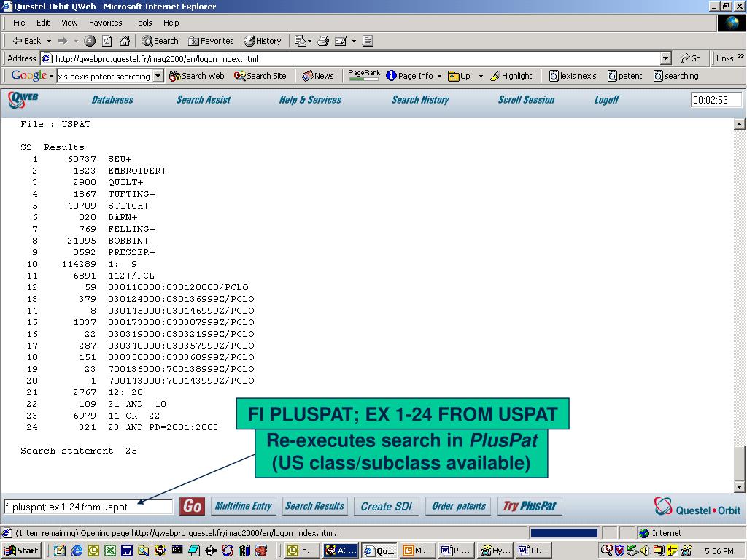Open Google News toolbar button
Screen dimensions: 747x560
318,76
